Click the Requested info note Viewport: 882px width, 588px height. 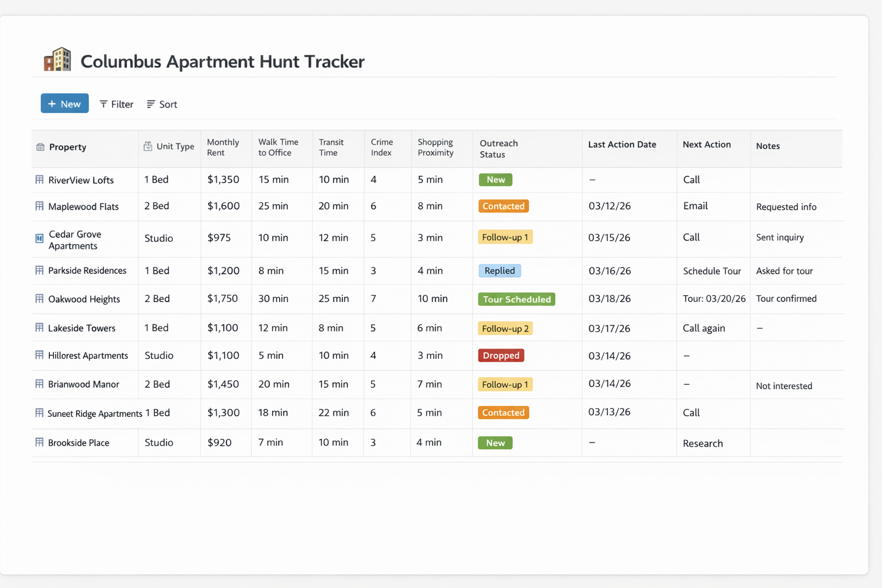[x=786, y=207]
